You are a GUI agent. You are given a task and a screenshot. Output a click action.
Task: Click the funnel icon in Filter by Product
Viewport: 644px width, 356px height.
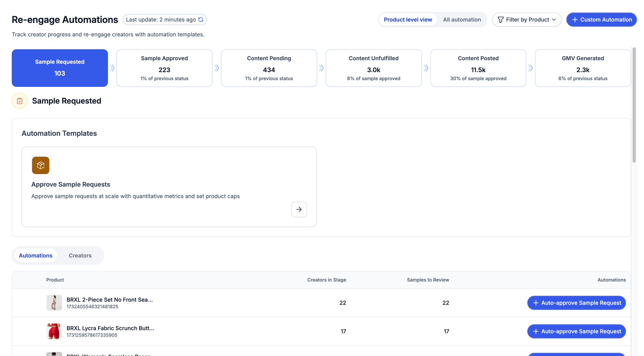point(501,20)
